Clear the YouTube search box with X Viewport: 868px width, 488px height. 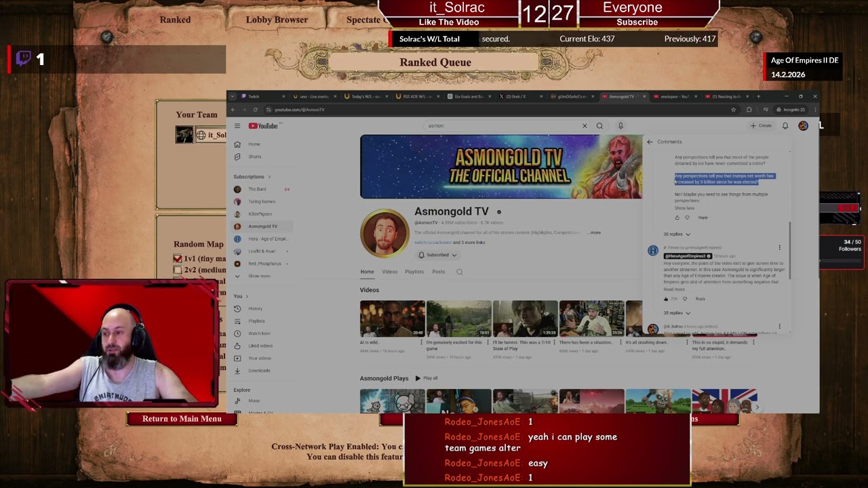click(x=585, y=125)
